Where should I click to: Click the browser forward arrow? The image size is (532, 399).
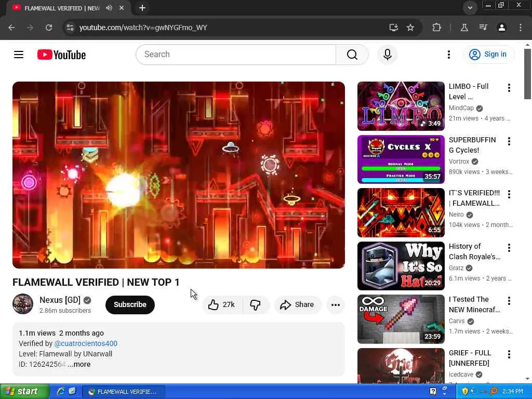[x=30, y=28]
